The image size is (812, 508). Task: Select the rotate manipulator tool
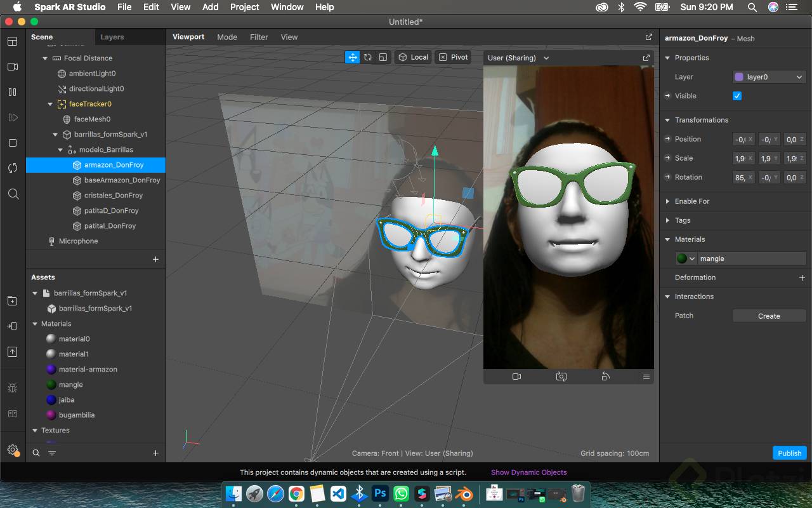click(368, 57)
